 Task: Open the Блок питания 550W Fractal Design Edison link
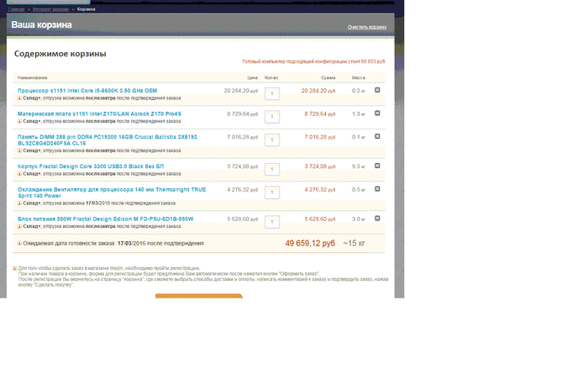(x=105, y=219)
